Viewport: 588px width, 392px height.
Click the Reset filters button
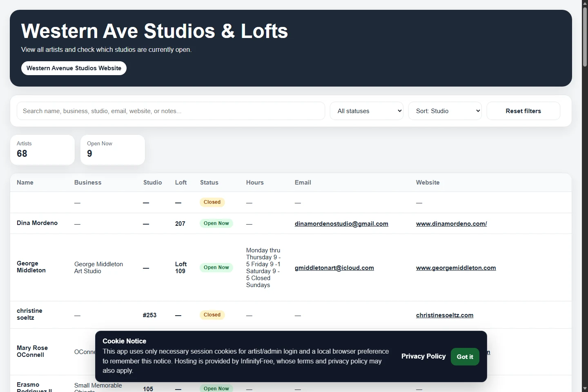pos(523,111)
